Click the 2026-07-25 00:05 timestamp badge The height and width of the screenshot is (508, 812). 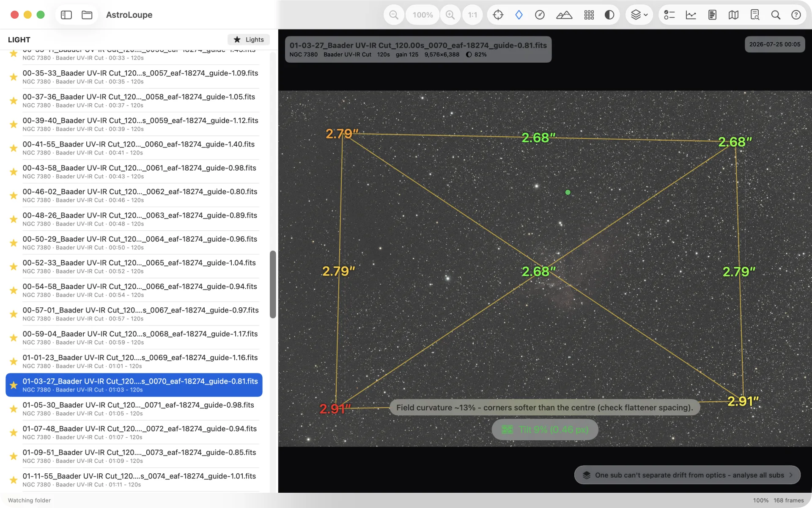(775, 44)
